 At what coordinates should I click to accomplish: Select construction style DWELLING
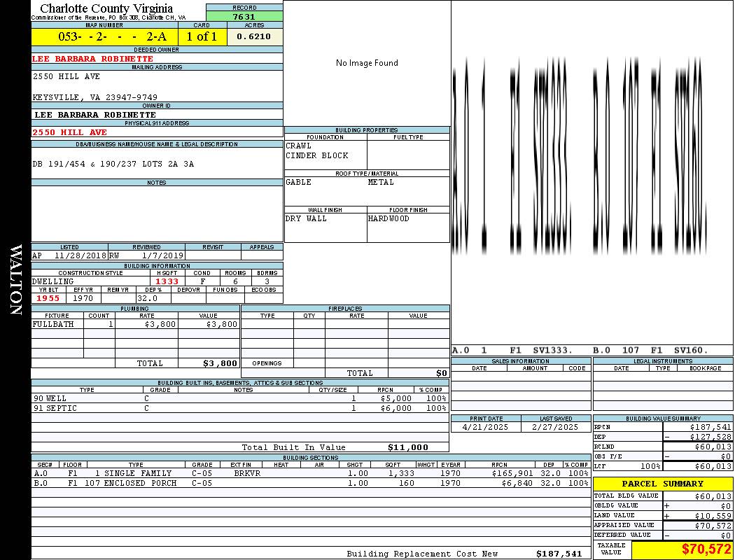[x=53, y=281]
